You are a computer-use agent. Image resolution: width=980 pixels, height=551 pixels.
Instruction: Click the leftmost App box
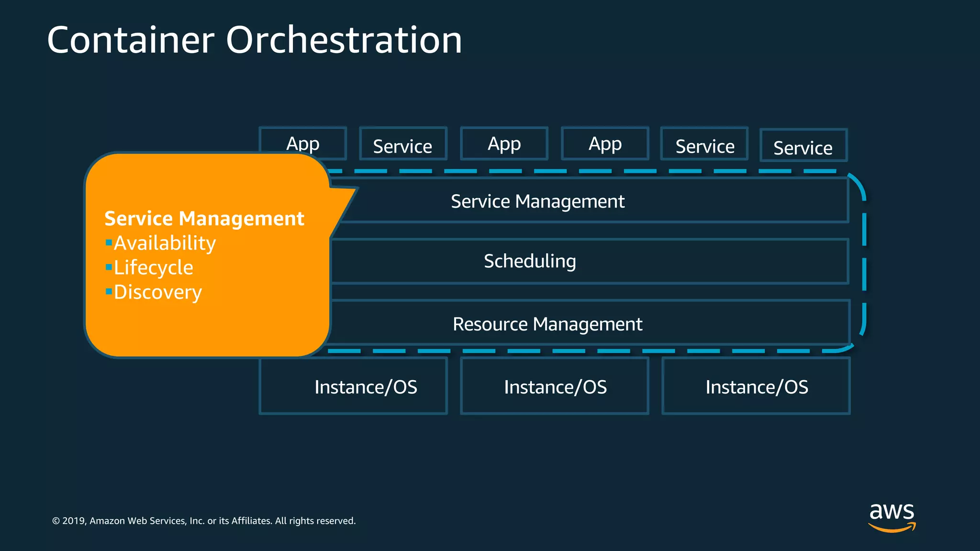[303, 143]
